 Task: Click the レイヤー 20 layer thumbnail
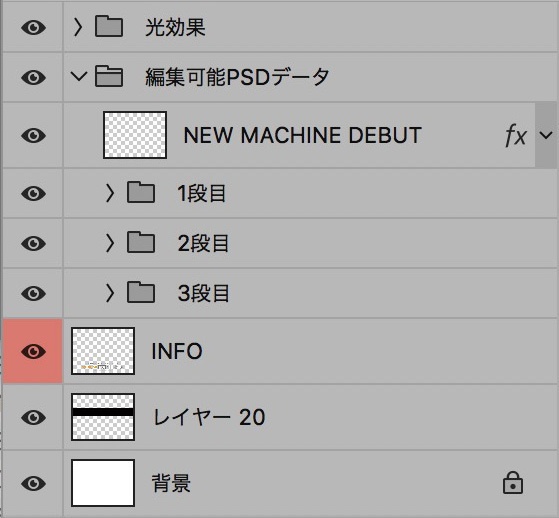[103, 417]
